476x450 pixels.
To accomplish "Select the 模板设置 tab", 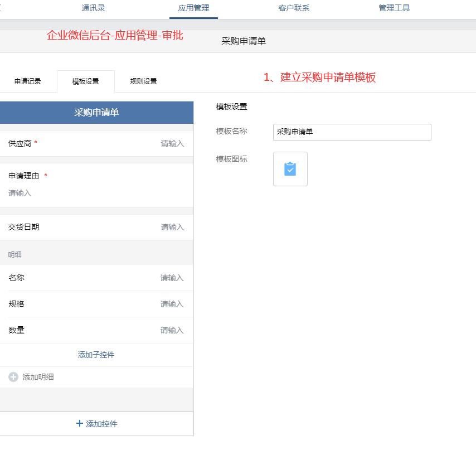I will pyautogui.click(x=86, y=81).
